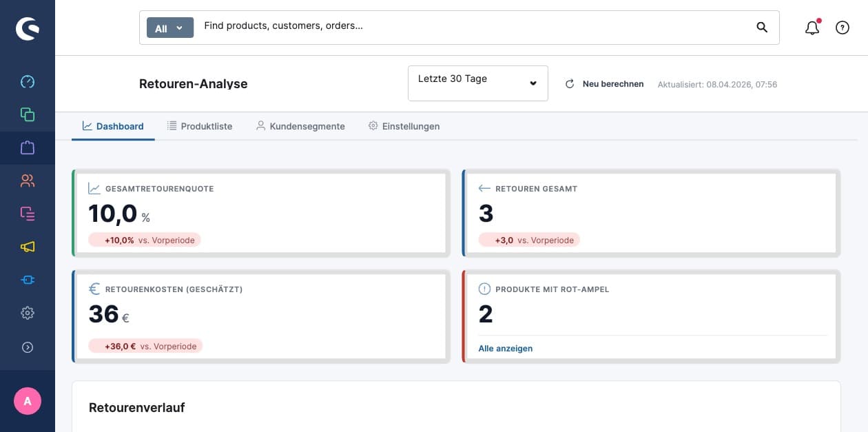868x432 pixels.
Task: Open the Orders shopping bag sidebar icon
Action: pos(28,147)
